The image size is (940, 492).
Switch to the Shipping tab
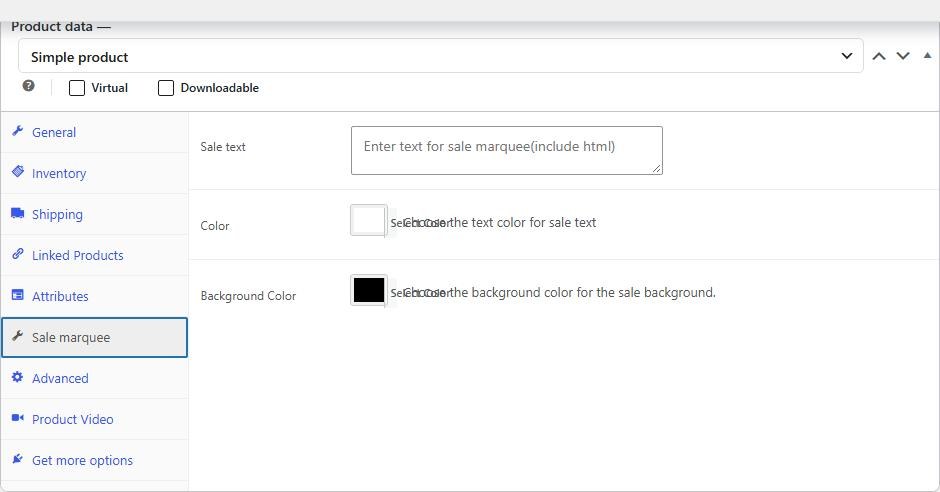click(x=95, y=215)
